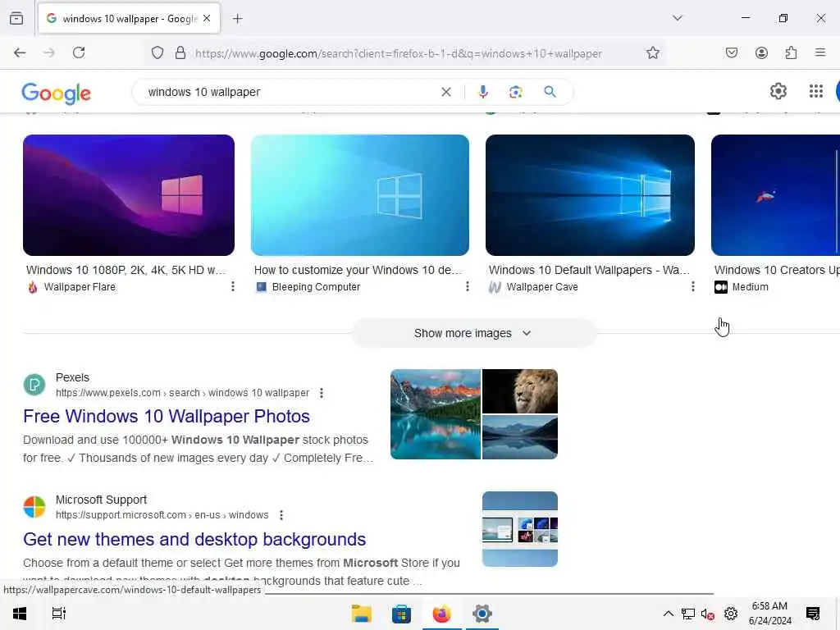
Task: Launch File Explorer from the taskbar
Action: pos(362,614)
